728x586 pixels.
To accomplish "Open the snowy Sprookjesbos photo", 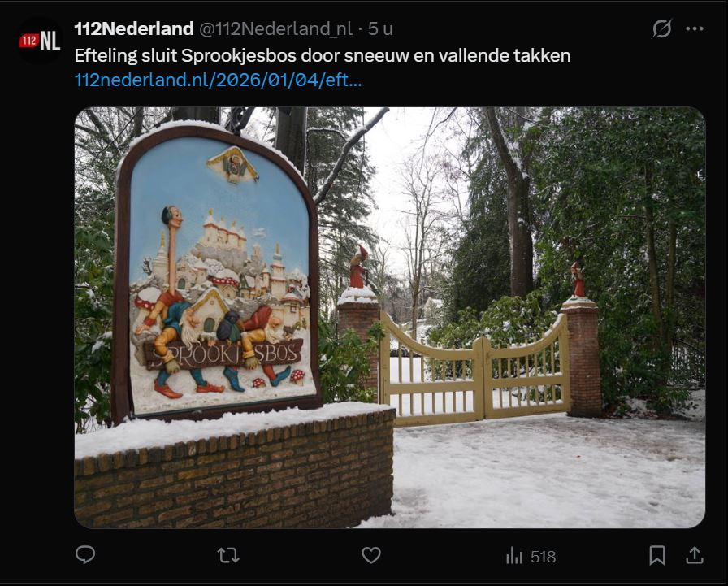I will pos(389,318).
